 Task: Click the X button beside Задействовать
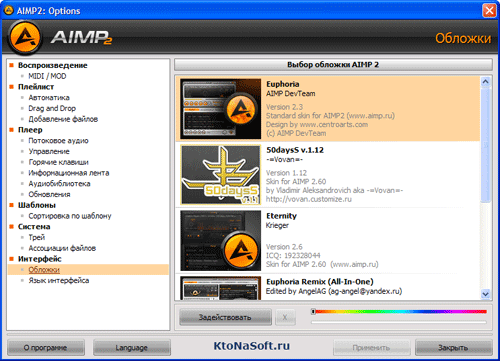pos(285,317)
